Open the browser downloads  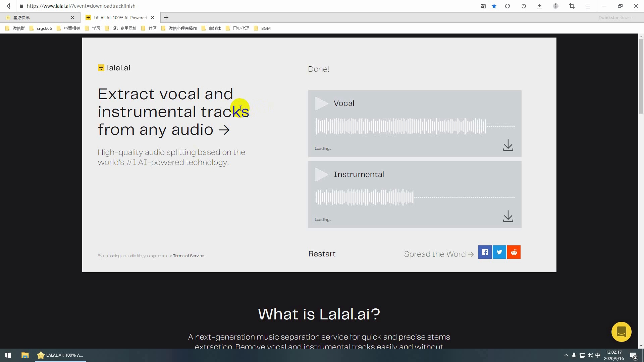(540, 6)
